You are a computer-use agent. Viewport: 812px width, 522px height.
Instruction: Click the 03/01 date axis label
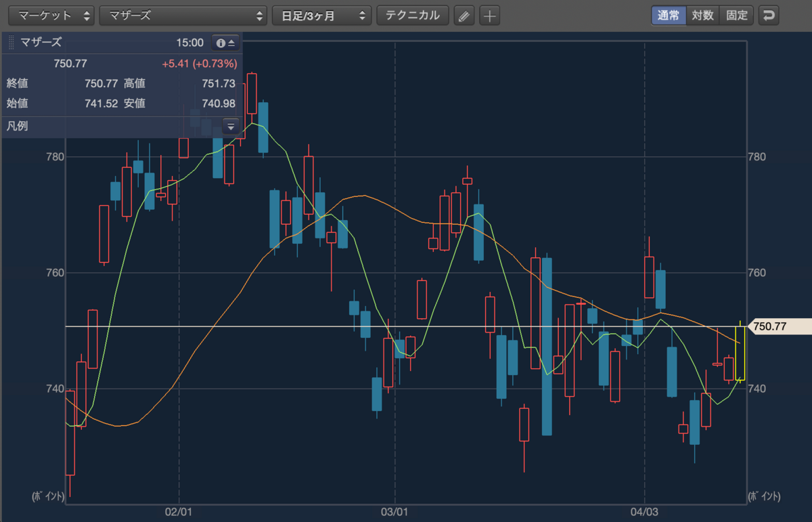pos(393,513)
